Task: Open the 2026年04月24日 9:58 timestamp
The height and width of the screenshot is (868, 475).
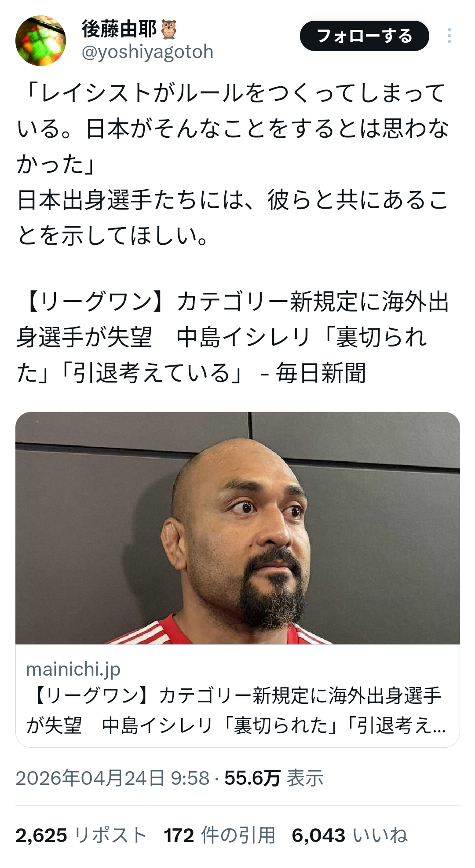Action: [x=113, y=778]
